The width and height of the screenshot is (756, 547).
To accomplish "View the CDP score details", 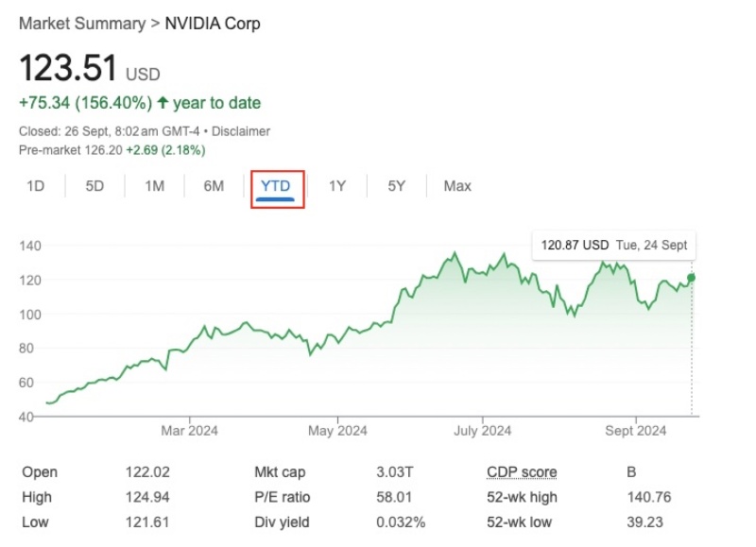I will tap(522, 471).
